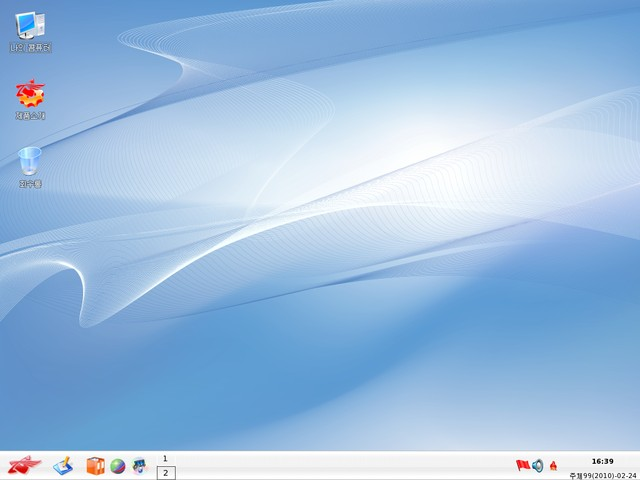Launch the multimedia disc icon in taskbar
The height and width of the screenshot is (480, 640).
pos(140,466)
